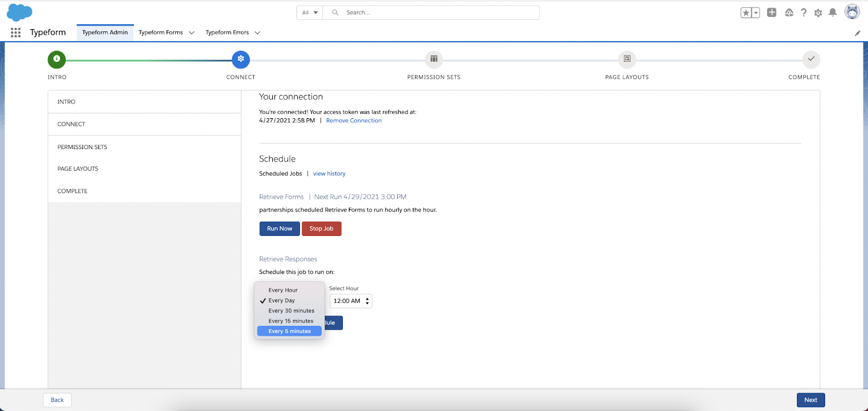Click the partially hidden Schedule button
The image size is (868, 411).
(333, 323)
